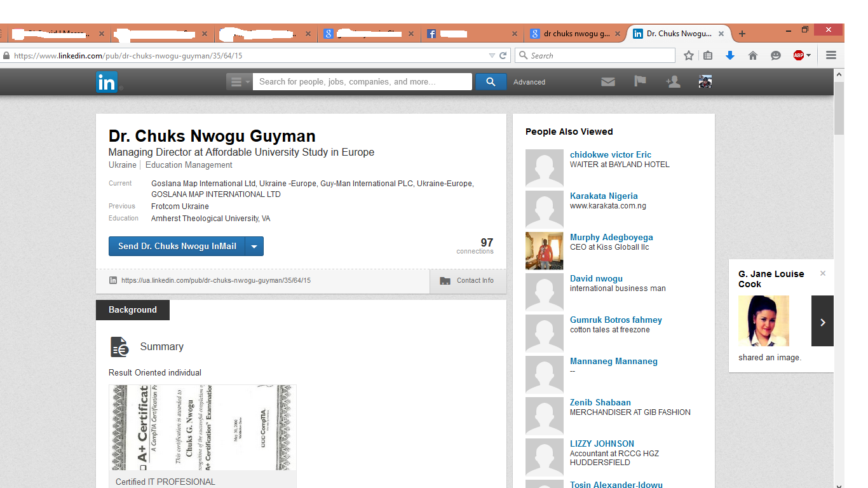Screen dimensions: 868x488
Task: Click site security padlock icon
Action: tap(6, 56)
